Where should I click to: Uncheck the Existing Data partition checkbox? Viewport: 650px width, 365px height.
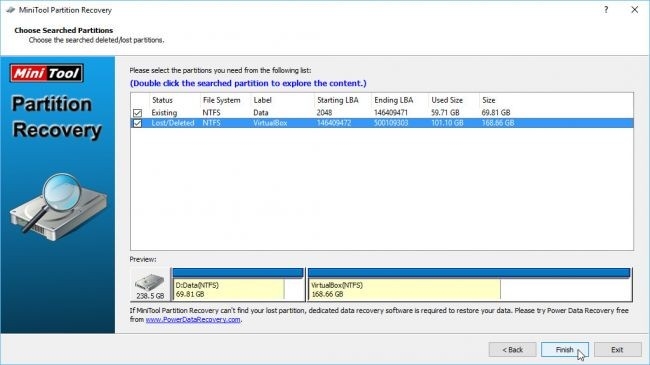click(x=138, y=113)
